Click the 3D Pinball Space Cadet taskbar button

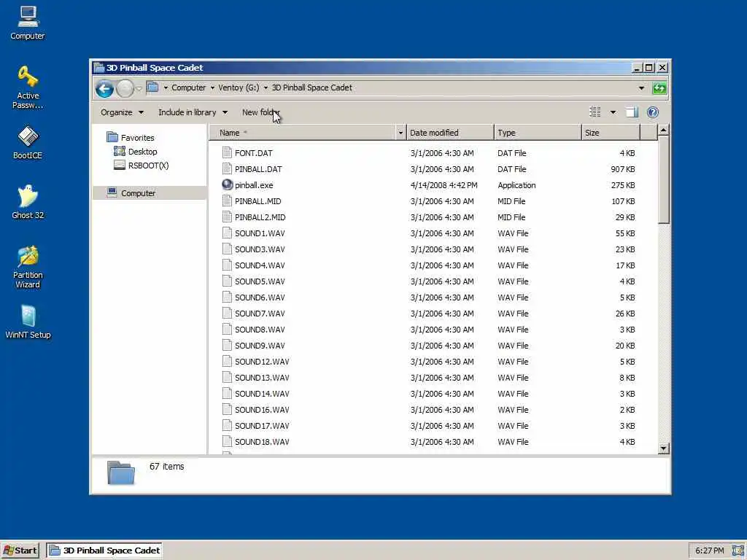tap(104, 551)
